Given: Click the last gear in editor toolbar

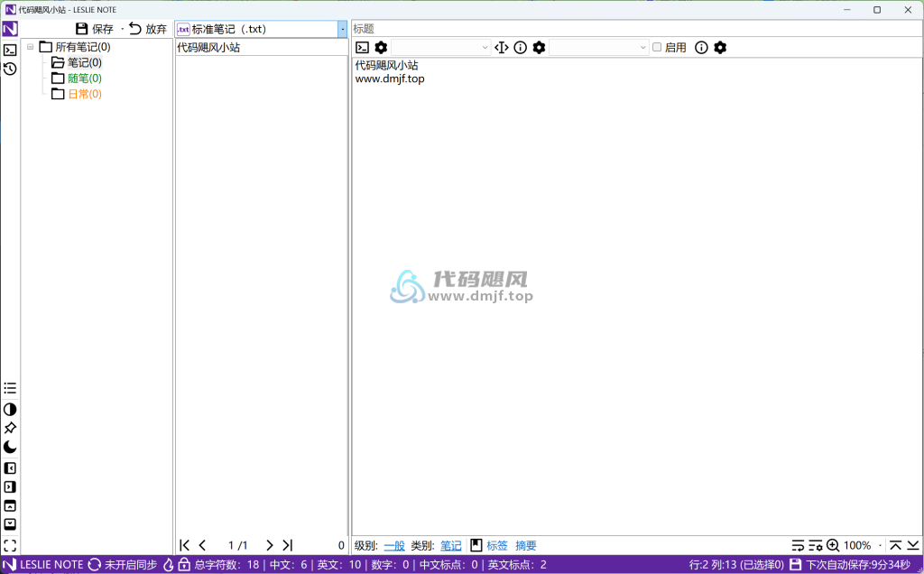Looking at the screenshot, I should (720, 48).
